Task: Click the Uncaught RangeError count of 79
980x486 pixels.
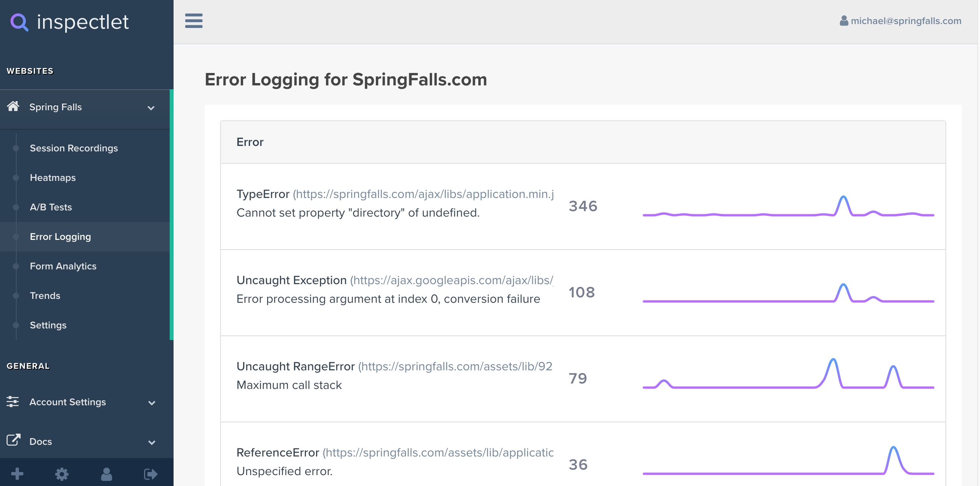Action: [x=578, y=379]
